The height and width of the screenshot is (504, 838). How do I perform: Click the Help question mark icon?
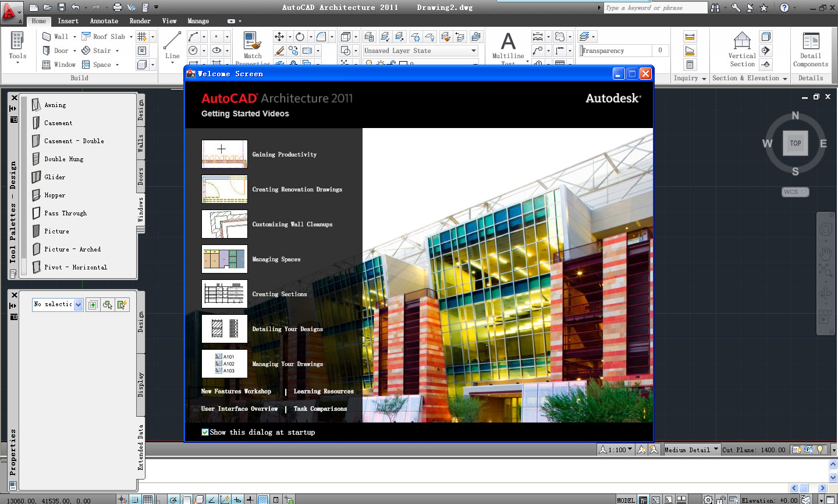tap(784, 8)
